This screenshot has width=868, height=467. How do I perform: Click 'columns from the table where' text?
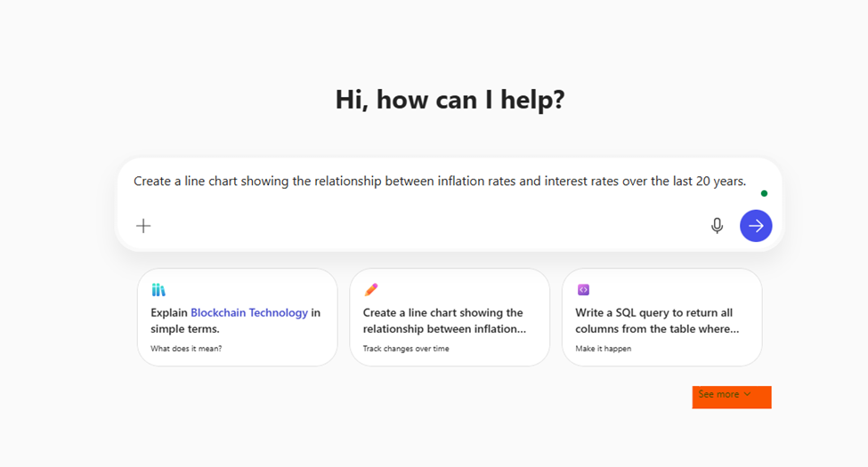tap(657, 329)
